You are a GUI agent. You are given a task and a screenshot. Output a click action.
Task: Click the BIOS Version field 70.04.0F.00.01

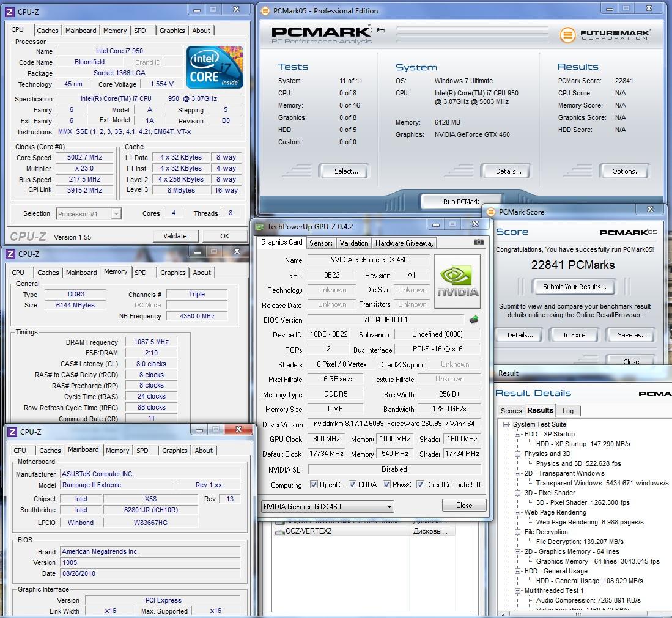(x=386, y=320)
